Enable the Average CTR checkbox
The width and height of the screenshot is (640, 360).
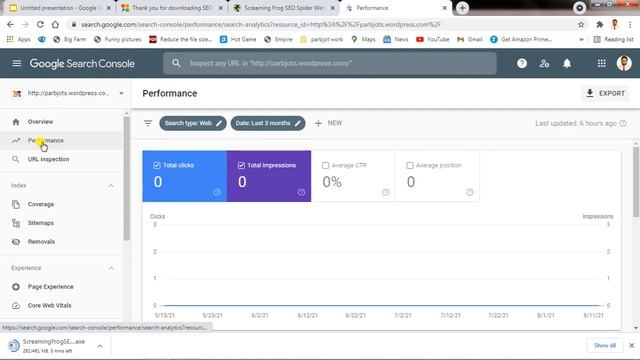(325, 165)
